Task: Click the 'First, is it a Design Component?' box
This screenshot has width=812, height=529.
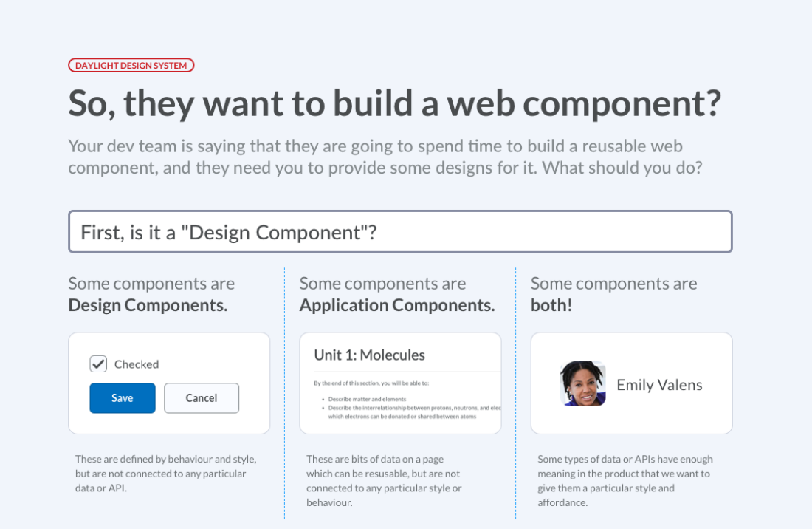Action: coord(400,231)
